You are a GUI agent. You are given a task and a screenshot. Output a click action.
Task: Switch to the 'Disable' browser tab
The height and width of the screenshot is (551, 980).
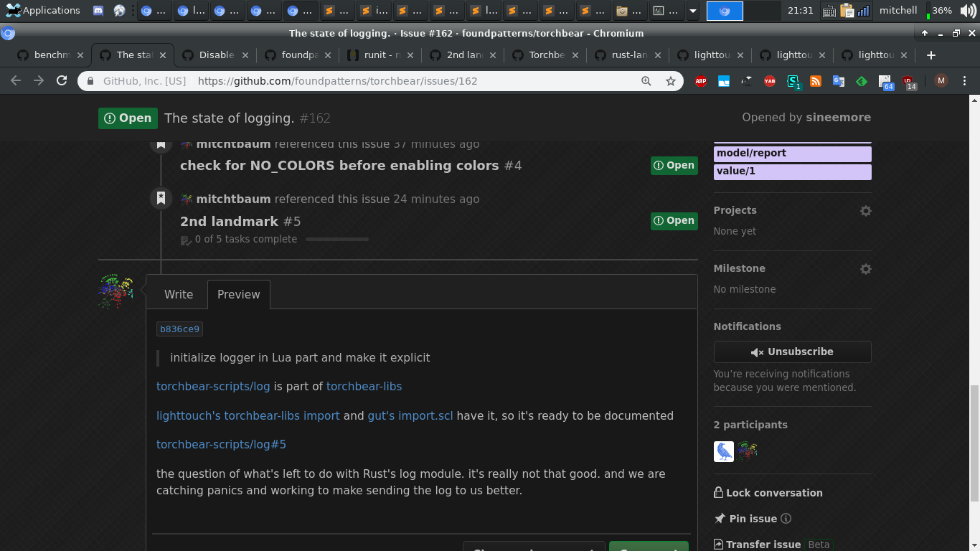click(x=215, y=55)
